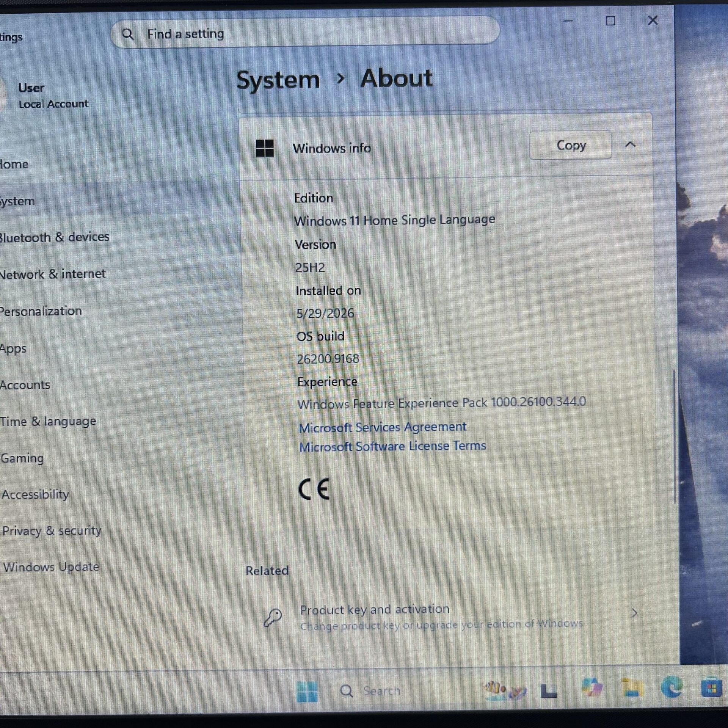728x728 pixels.
Task: Click the version value "25H2"
Action: click(x=310, y=268)
